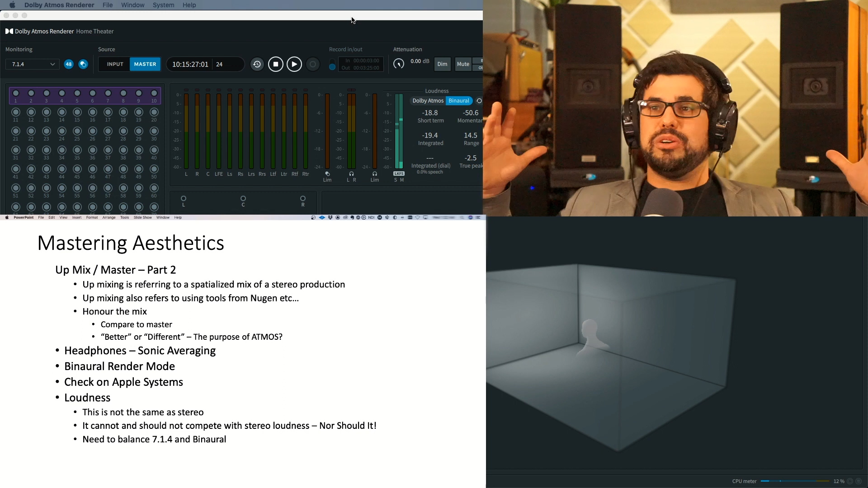868x488 pixels.
Task: Click the L speaker position marker
Action: point(184,198)
